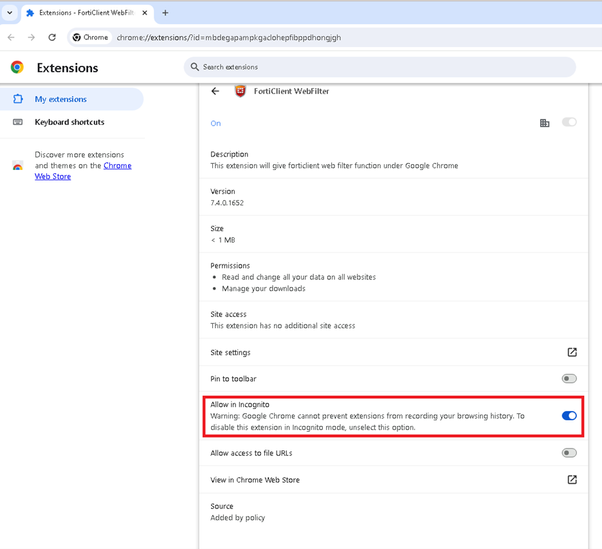The width and height of the screenshot is (602, 549).
Task: Click the chrome://extensions address bar URL
Action: pos(229,38)
